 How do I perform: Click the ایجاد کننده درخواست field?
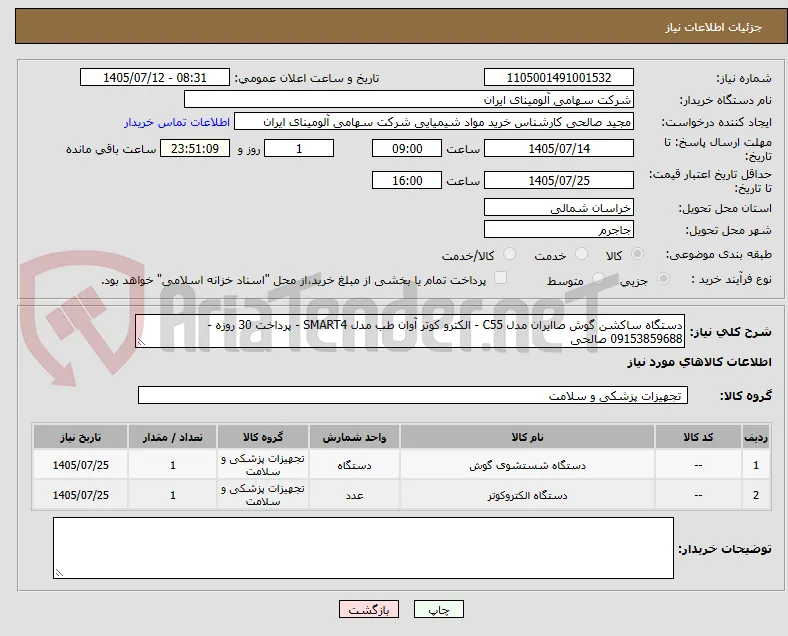(x=434, y=122)
